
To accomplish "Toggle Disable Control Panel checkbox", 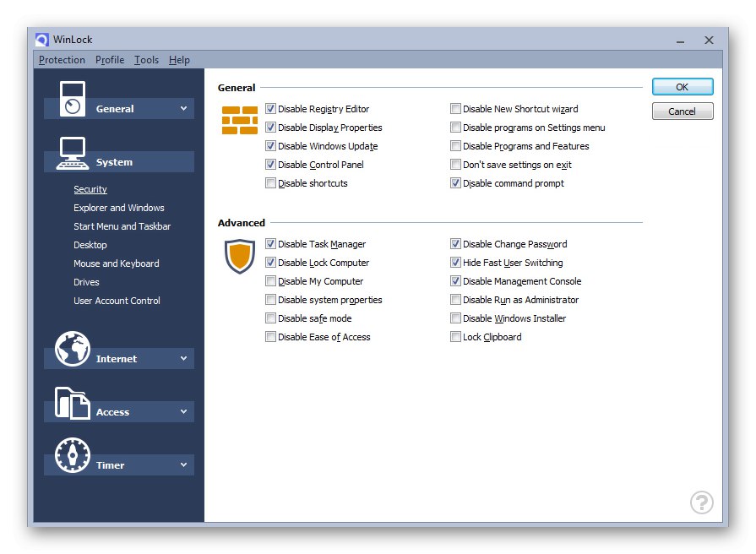I will click(270, 165).
